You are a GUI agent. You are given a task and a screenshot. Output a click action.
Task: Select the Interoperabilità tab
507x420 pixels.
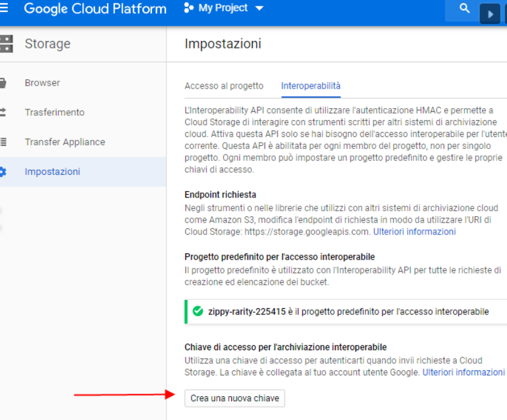point(311,86)
